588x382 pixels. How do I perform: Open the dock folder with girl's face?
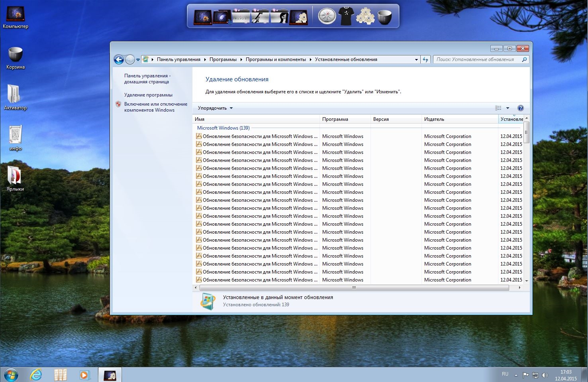(279, 17)
